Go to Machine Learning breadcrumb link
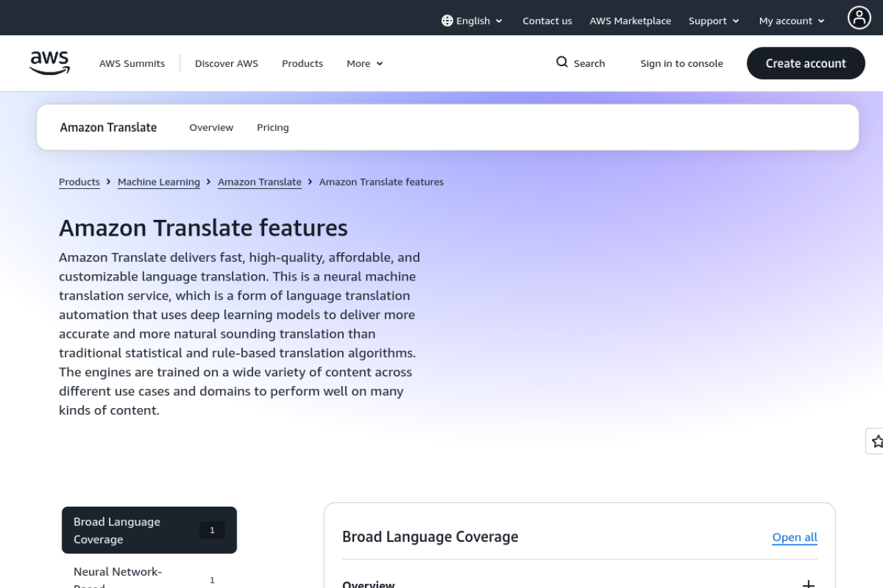The image size is (883, 588). click(x=159, y=182)
